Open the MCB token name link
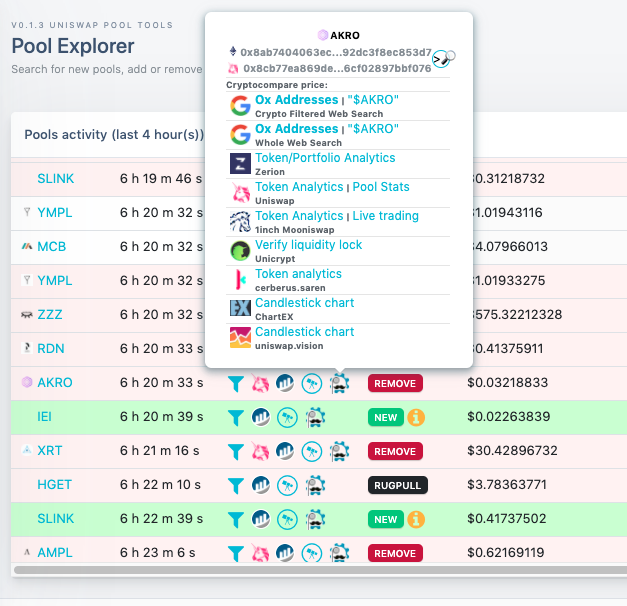 [x=52, y=247]
